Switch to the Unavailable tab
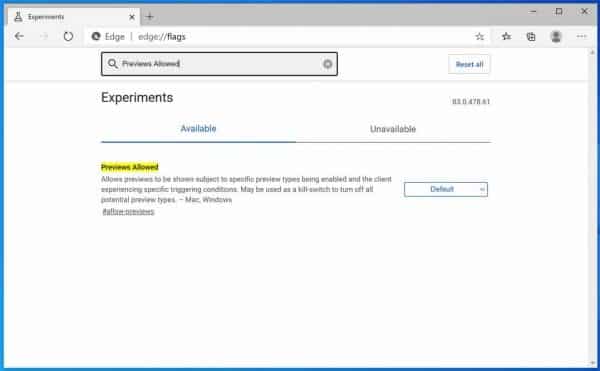The width and height of the screenshot is (600, 371). [393, 129]
